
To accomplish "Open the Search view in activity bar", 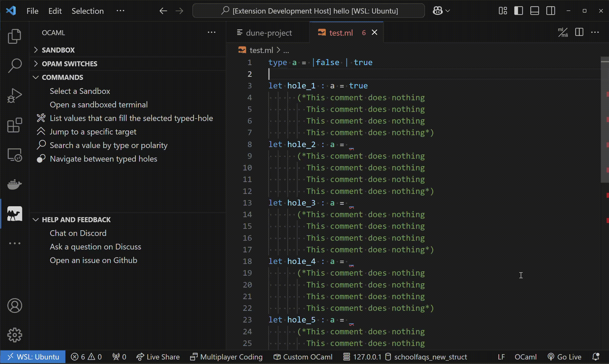I will pyautogui.click(x=15, y=66).
